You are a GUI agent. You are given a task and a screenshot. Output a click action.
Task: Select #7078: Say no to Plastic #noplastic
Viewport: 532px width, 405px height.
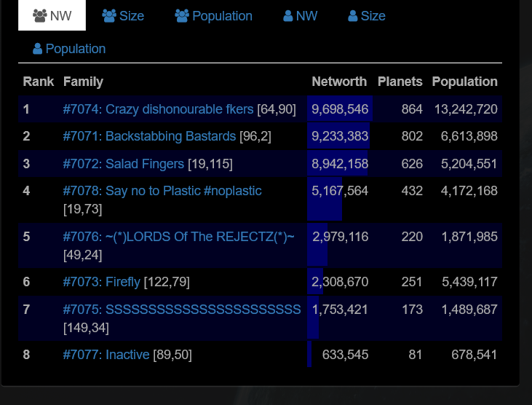tap(162, 191)
